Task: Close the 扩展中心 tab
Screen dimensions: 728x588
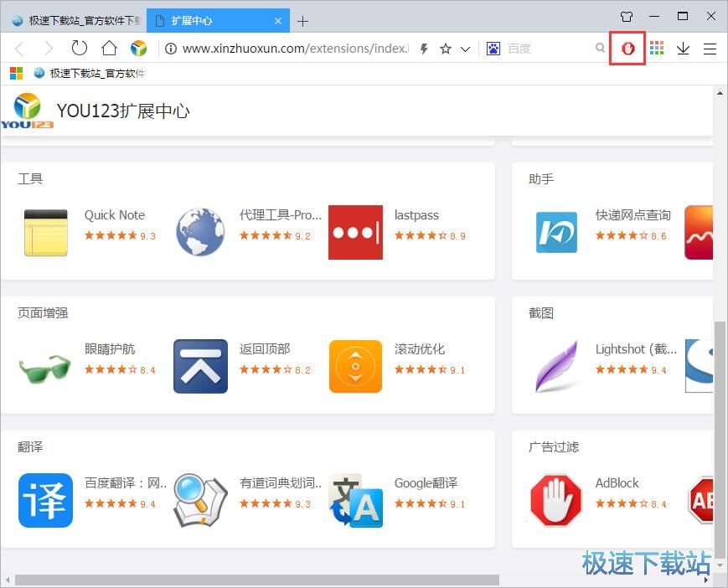Action: (x=278, y=21)
